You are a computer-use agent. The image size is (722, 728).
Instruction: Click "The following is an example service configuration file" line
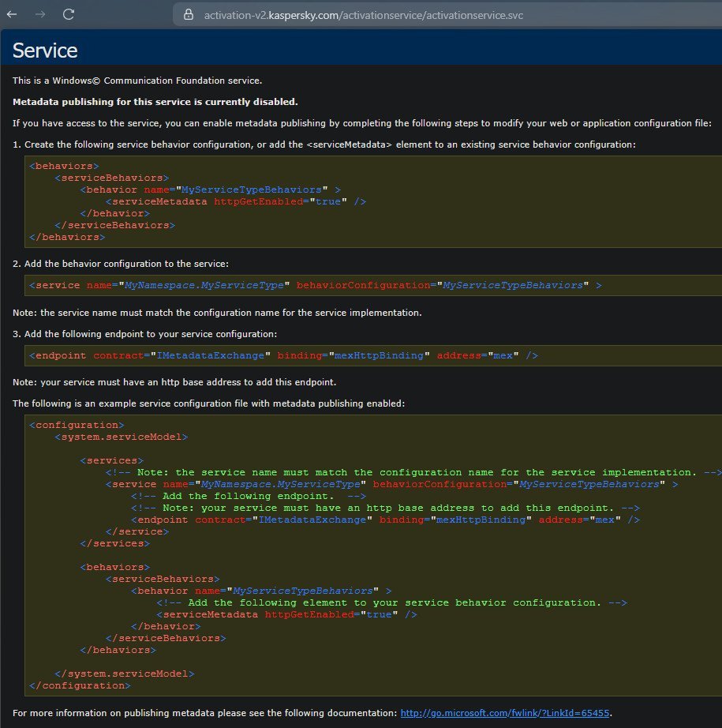[x=209, y=403]
